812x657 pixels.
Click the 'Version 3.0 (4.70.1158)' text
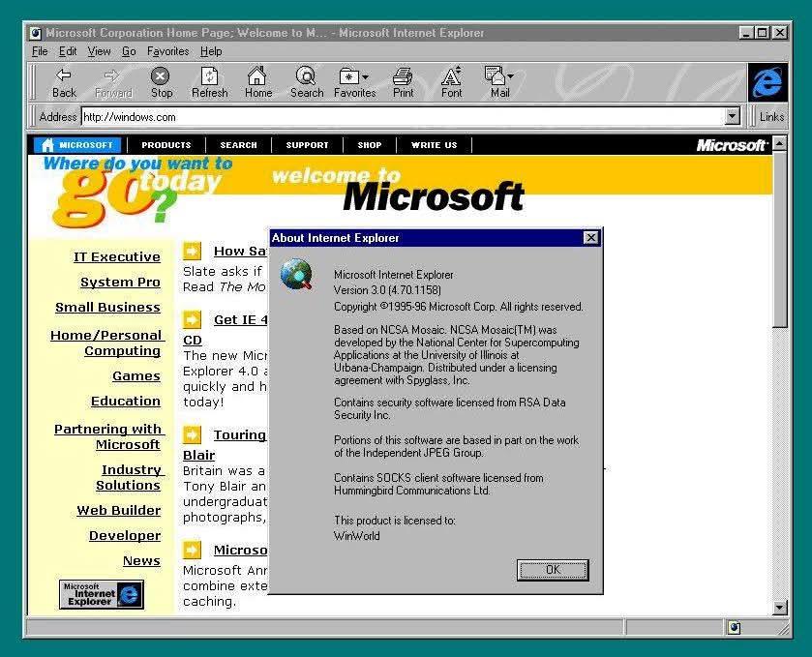click(387, 290)
